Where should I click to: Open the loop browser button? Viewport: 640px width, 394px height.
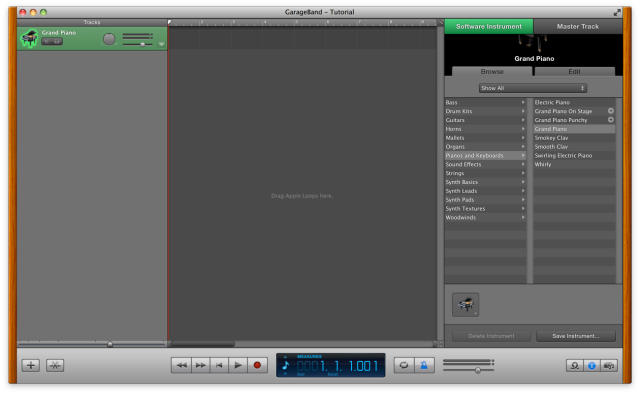(x=575, y=365)
